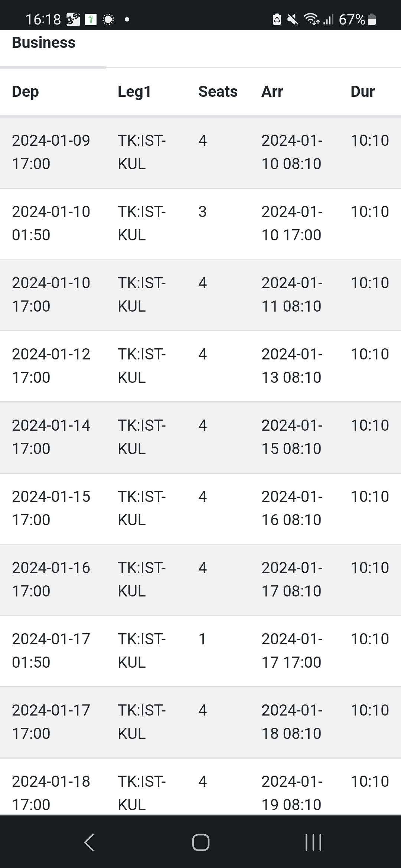The image size is (401, 868).
Task: Tap the mobile signal strength icon
Action: click(328, 19)
